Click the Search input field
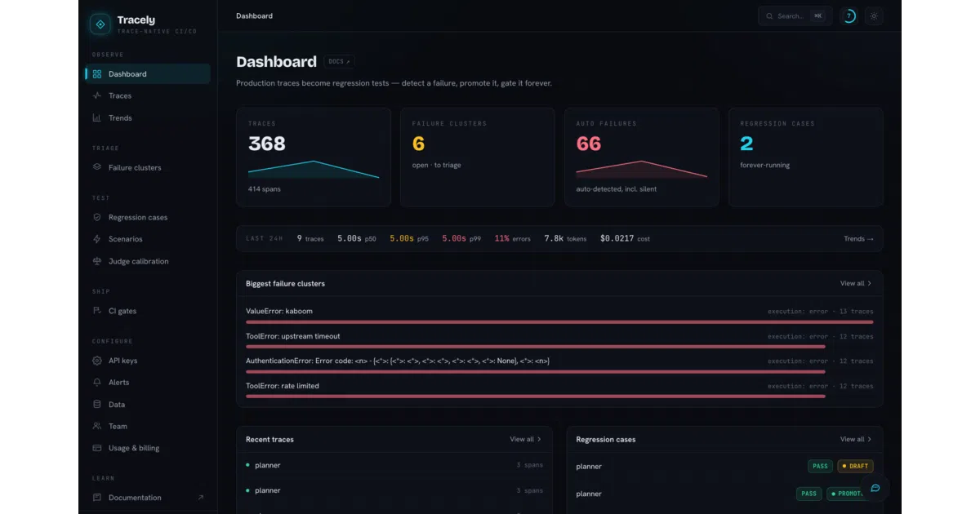 [795, 16]
